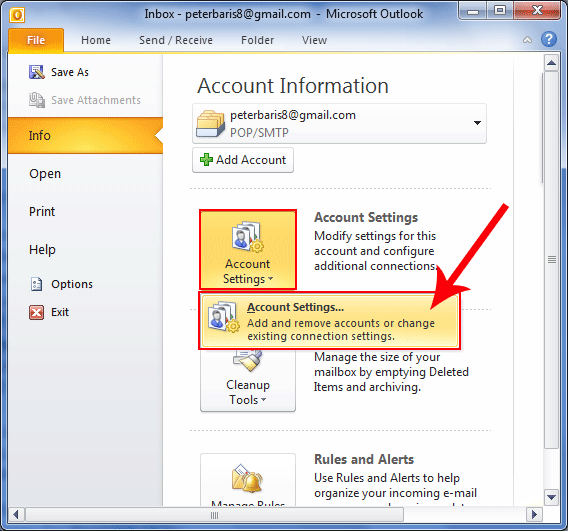The height and width of the screenshot is (531, 568).
Task: Click the Rules and Alerts heading text
Action: (364, 459)
